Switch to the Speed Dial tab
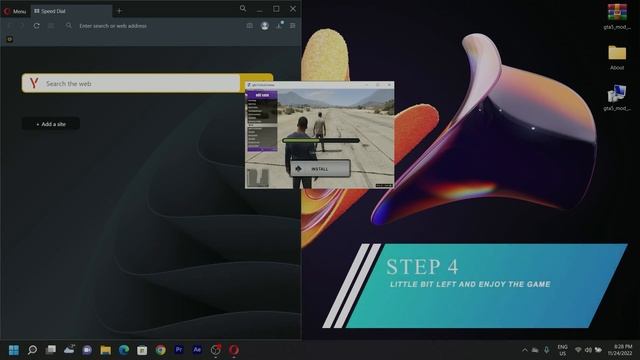The image size is (640, 360). point(71,11)
